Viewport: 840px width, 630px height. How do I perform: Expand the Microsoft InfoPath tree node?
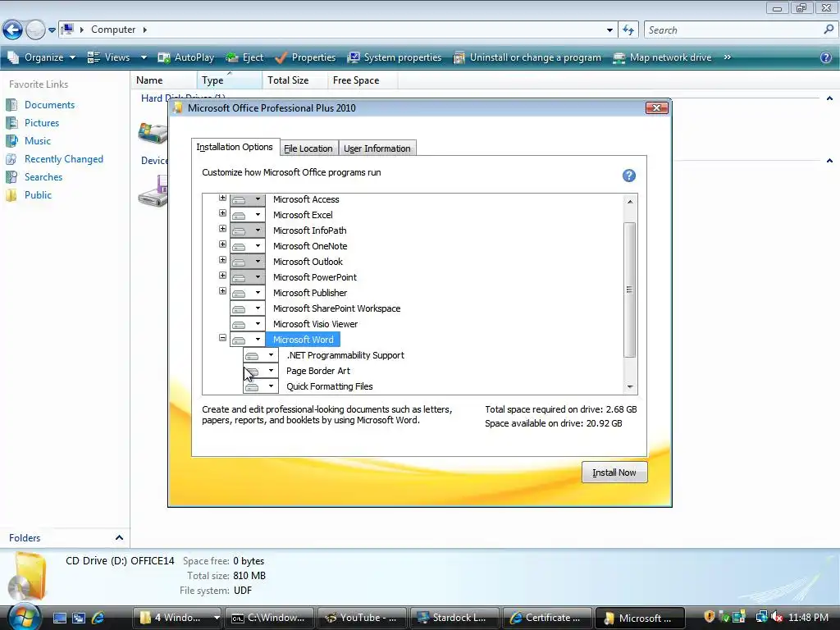pyautogui.click(x=222, y=229)
